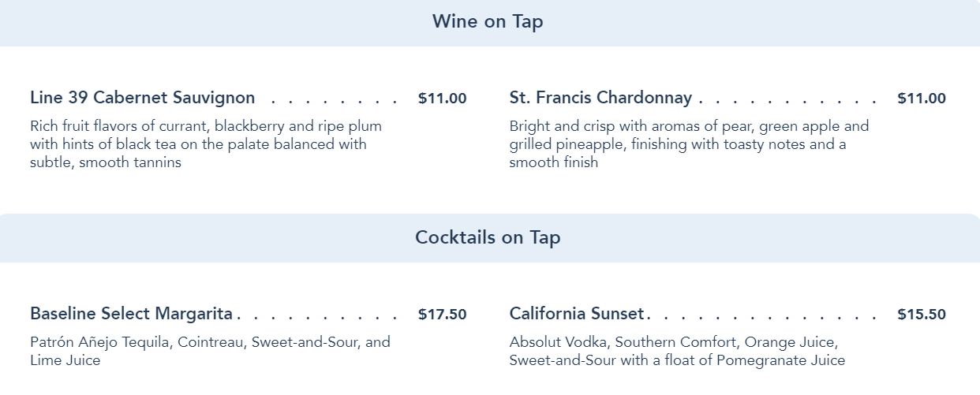Click the $17.50 margarita price
Image resolution: width=980 pixels, height=395 pixels.
tap(442, 315)
